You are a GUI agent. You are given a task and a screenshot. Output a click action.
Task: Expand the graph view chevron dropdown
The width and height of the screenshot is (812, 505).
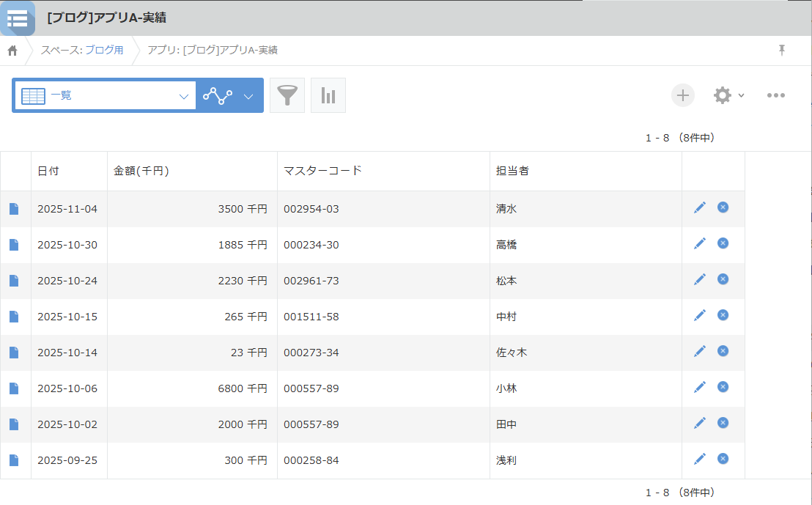248,96
